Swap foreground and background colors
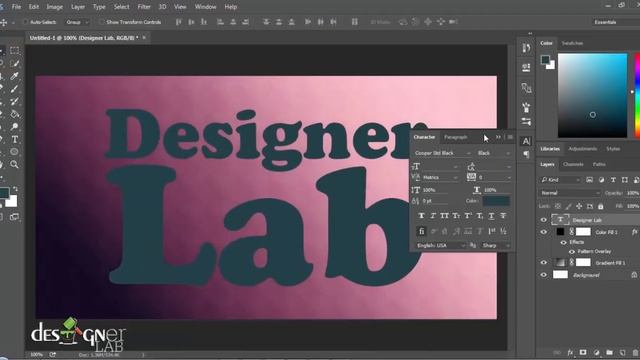640x360 pixels. pos(15,189)
